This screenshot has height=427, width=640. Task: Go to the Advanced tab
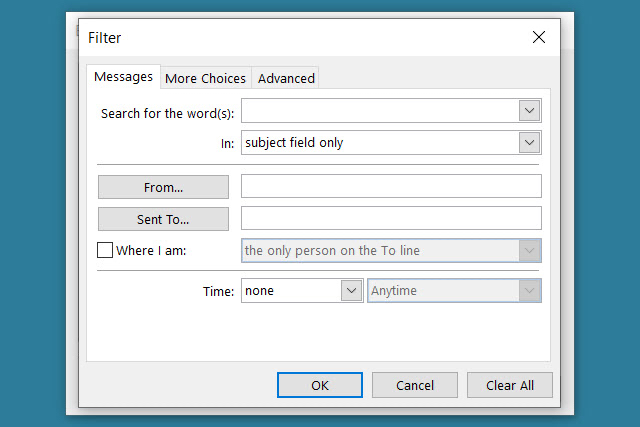click(286, 78)
